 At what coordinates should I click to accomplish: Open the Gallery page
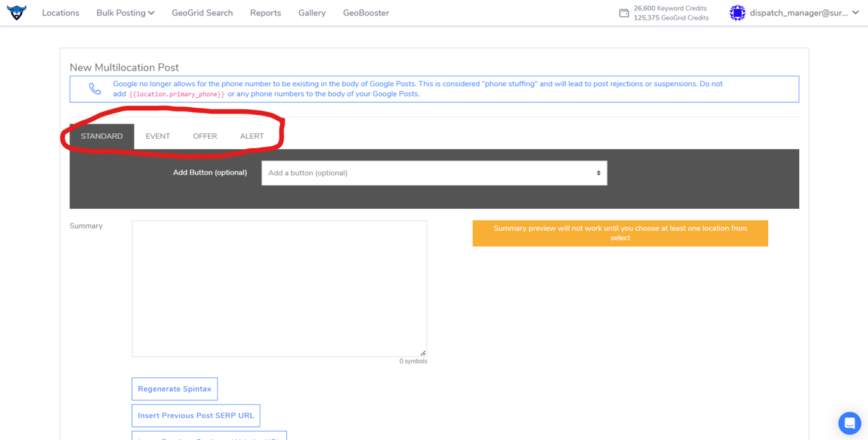[x=312, y=13]
